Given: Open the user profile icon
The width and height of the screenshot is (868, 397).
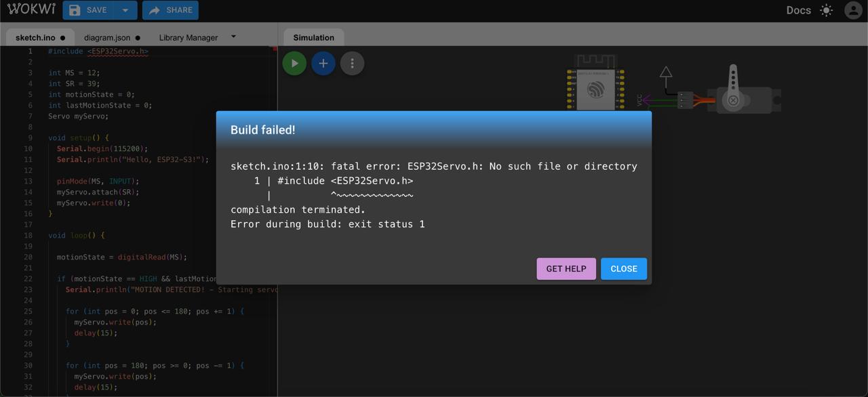Looking at the screenshot, I should [x=853, y=10].
